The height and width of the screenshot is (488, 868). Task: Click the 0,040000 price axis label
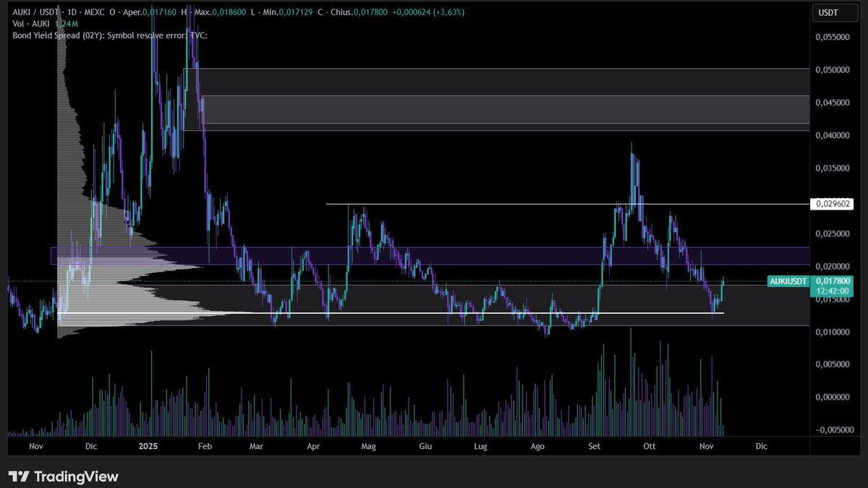[832, 135]
